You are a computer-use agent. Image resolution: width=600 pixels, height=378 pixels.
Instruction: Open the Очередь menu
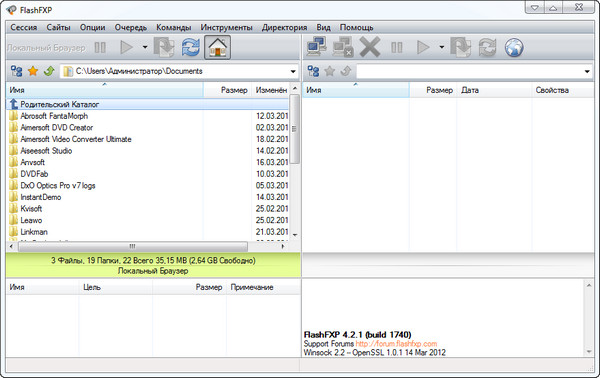[131, 28]
